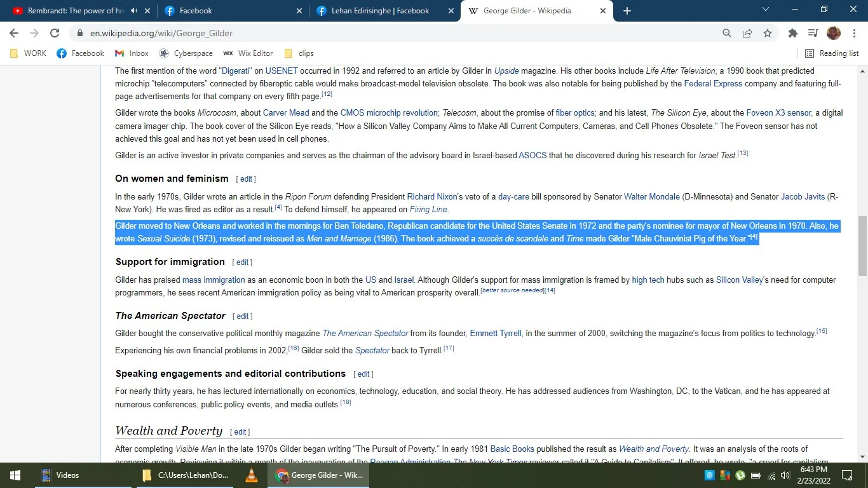Open the clips bookmarks folder
Viewport: 868px width, 488px height.
pyautogui.click(x=299, y=53)
